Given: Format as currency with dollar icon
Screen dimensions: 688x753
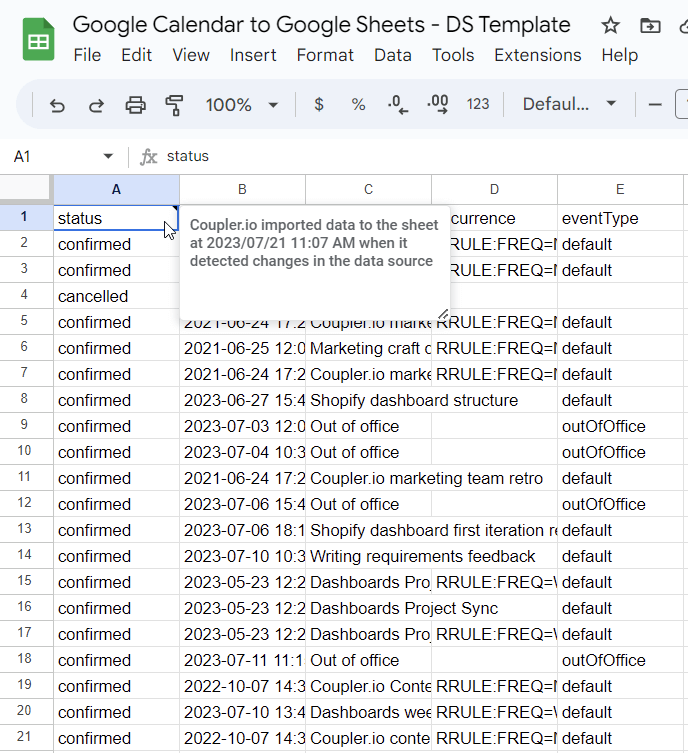Looking at the screenshot, I should (319, 104).
